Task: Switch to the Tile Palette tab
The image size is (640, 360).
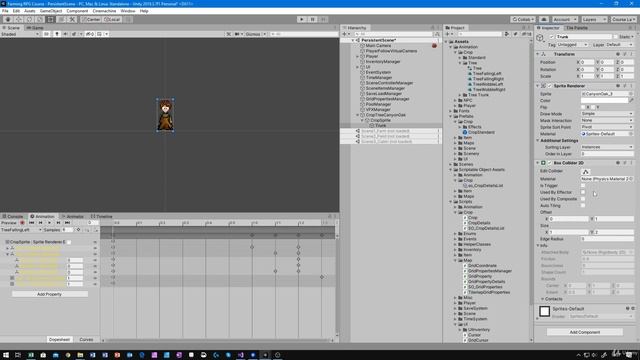Action: 576,28
